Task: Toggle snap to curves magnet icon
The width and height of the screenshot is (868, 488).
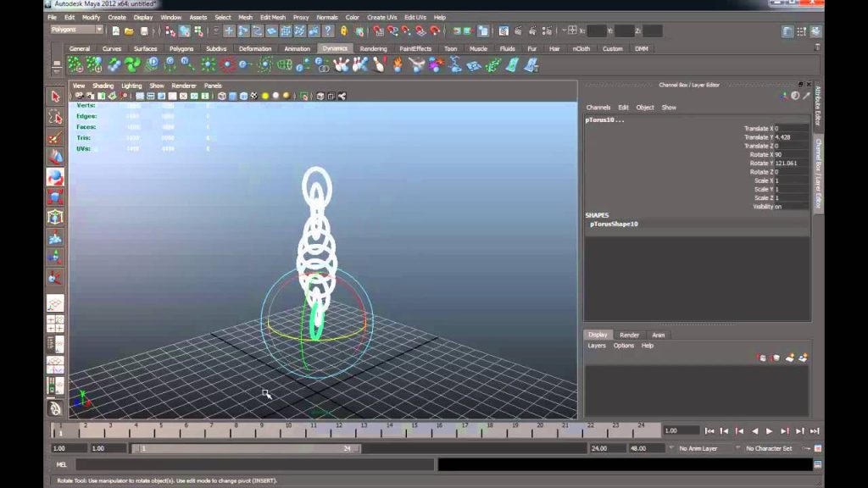Action: click(x=392, y=31)
